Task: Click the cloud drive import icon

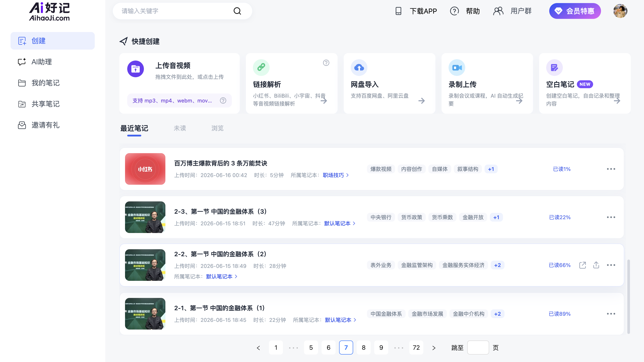Action: [x=359, y=68]
